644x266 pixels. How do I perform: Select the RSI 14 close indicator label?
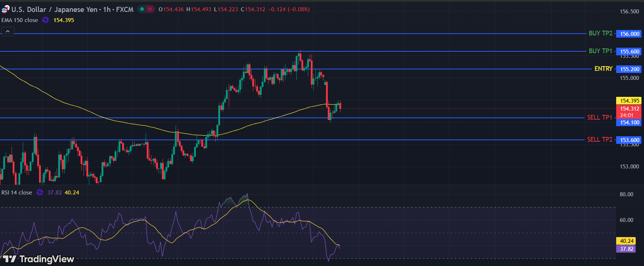(x=17, y=193)
